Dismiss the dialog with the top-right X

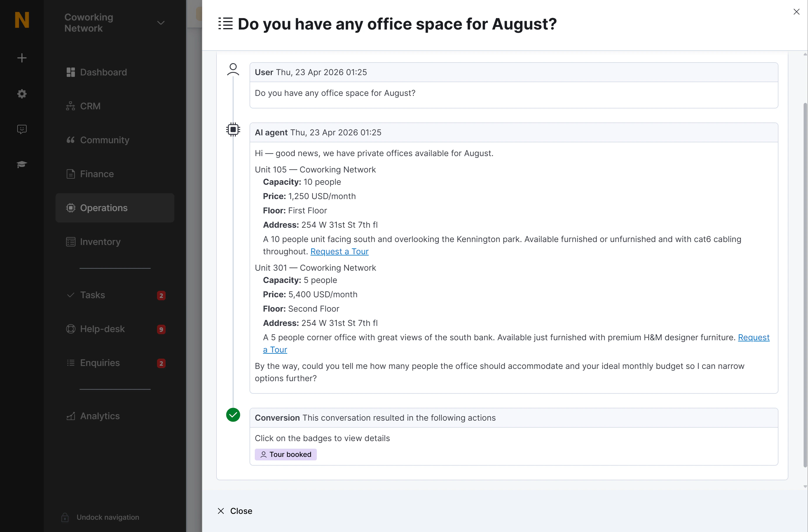tap(797, 11)
